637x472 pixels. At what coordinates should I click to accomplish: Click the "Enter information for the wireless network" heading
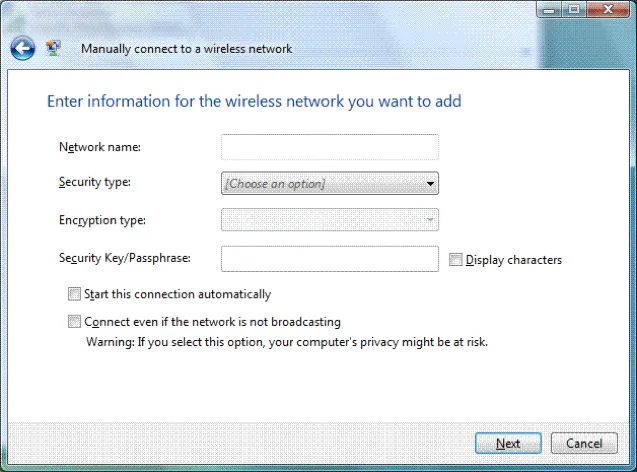pyautogui.click(x=254, y=101)
